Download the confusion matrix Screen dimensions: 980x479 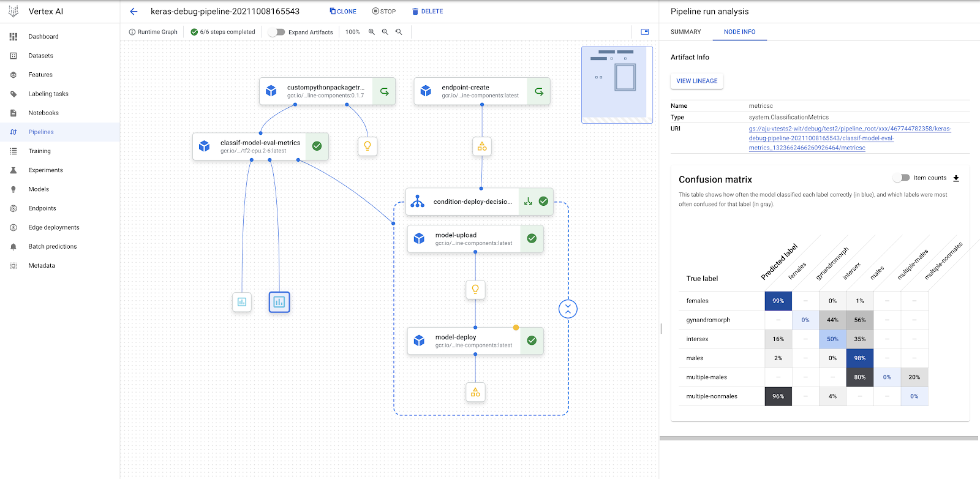pyautogui.click(x=956, y=178)
